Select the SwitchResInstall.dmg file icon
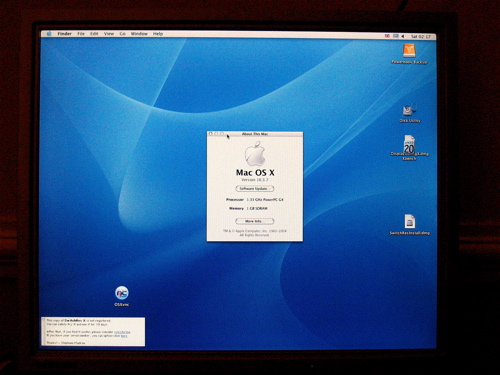Viewport: 500px width, 375px height. (x=410, y=222)
